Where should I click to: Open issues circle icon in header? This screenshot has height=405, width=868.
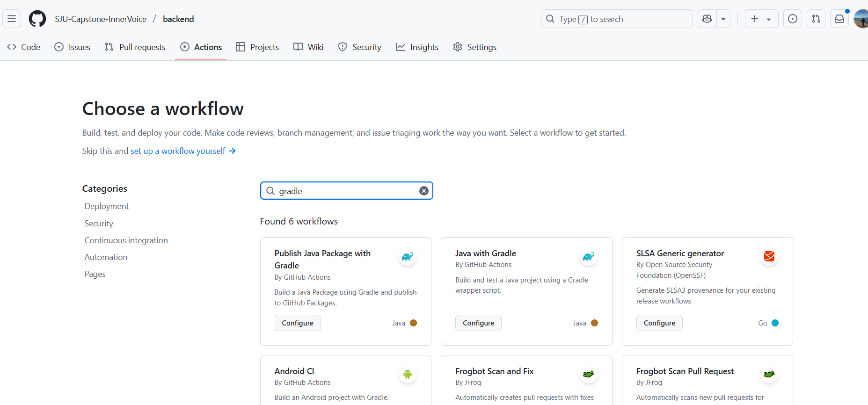[793, 19]
